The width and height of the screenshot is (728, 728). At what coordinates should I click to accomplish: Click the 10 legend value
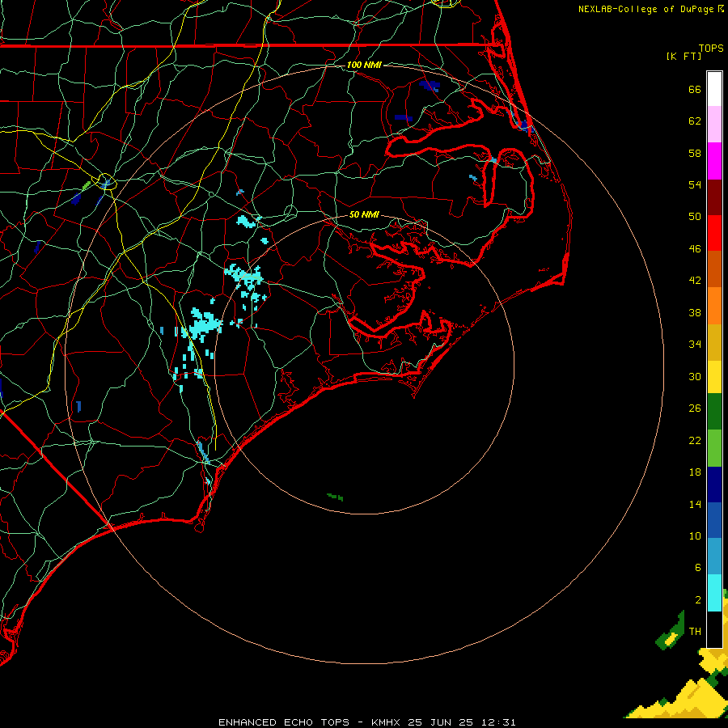coord(695,535)
